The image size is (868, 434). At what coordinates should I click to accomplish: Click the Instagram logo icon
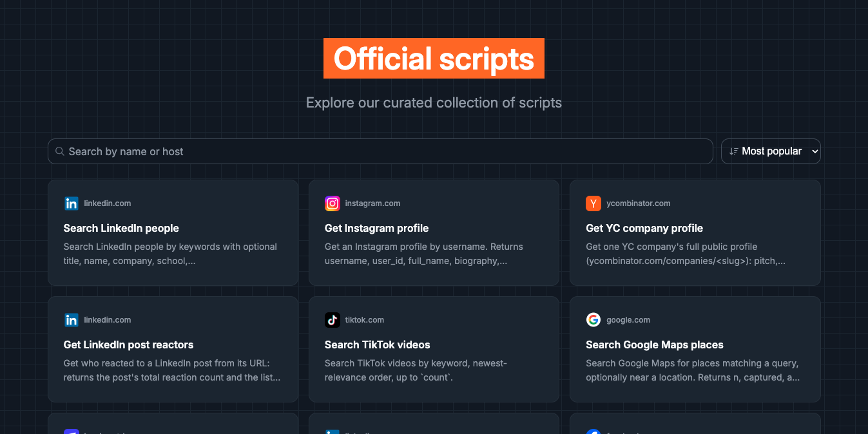333,203
